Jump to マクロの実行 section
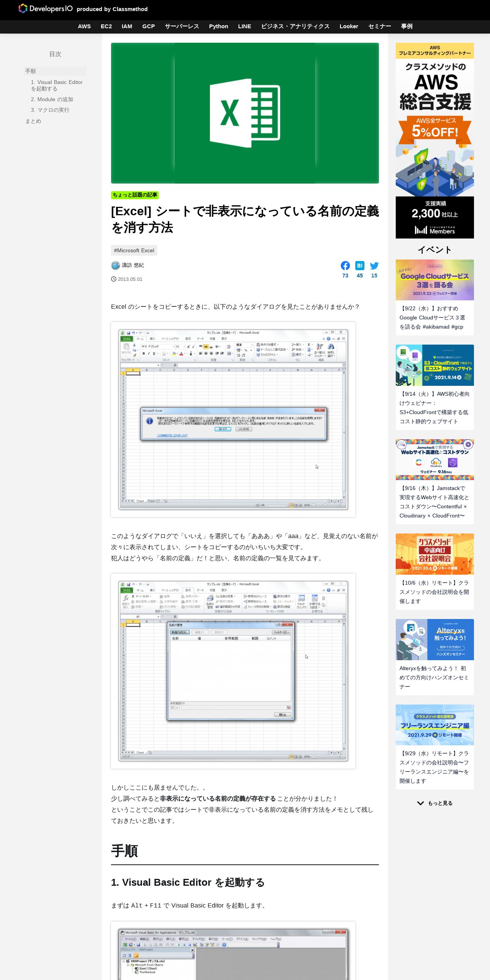This screenshot has height=980, width=490. pyautogui.click(x=50, y=110)
